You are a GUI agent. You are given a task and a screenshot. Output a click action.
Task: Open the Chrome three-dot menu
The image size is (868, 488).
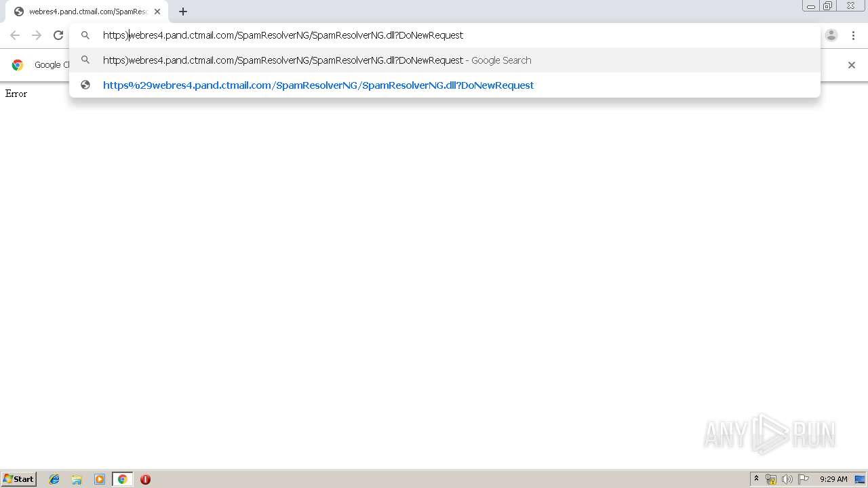point(853,35)
